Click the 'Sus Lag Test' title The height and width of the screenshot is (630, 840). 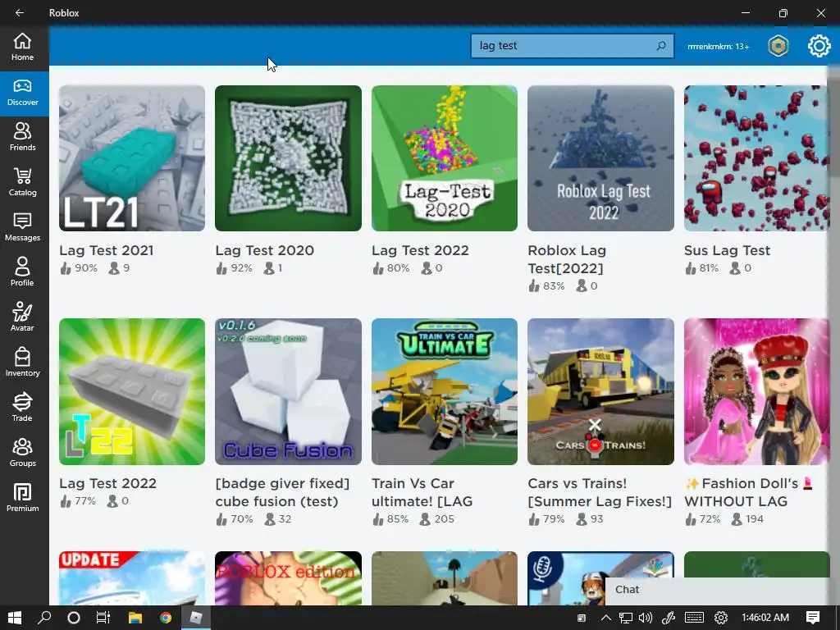727,250
